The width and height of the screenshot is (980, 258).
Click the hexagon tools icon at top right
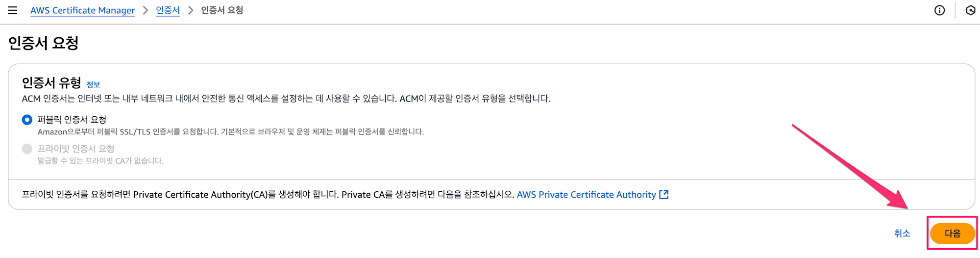coord(970,10)
